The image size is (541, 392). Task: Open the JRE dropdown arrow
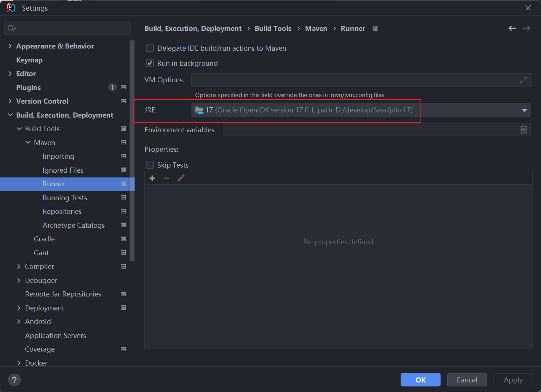tap(524, 110)
